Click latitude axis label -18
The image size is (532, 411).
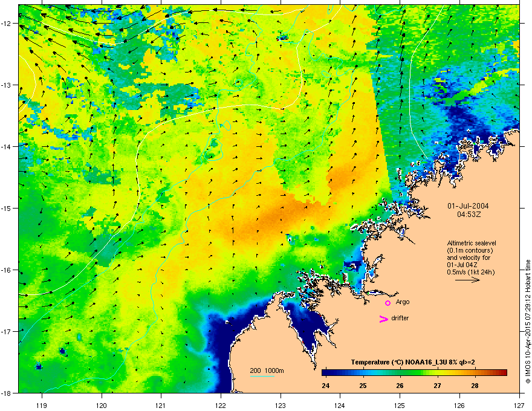(5, 393)
